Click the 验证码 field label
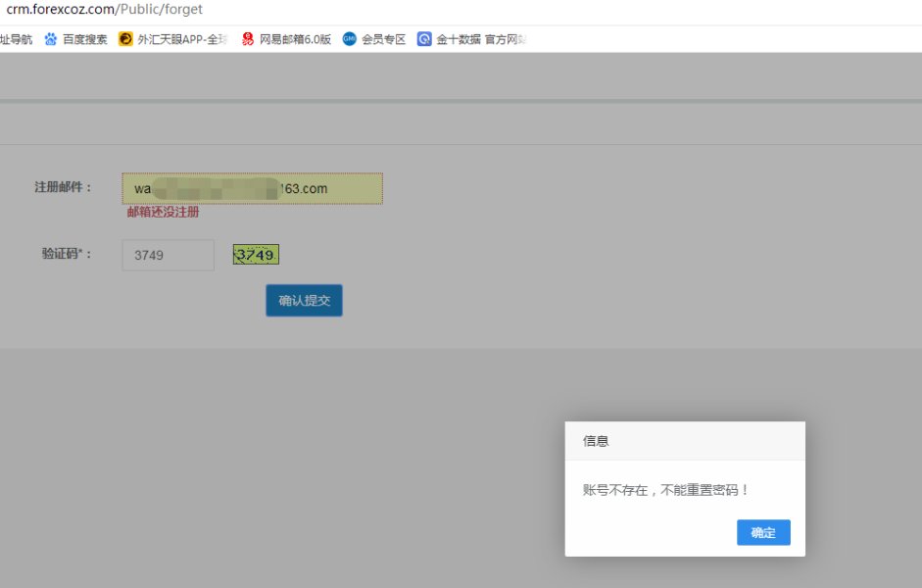The image size is (922, 588). pyautogui.click(x=67, y=254)
